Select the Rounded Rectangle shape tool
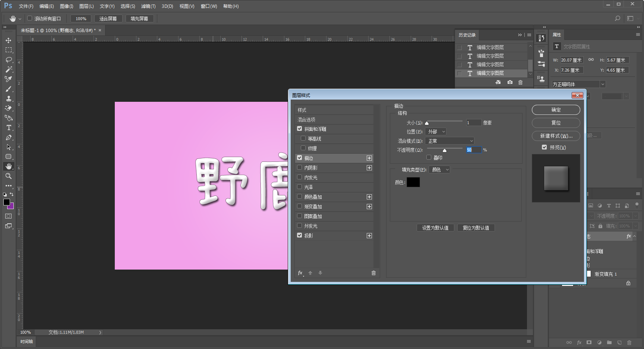The image size is (644, 349). (x=9, y=157)
